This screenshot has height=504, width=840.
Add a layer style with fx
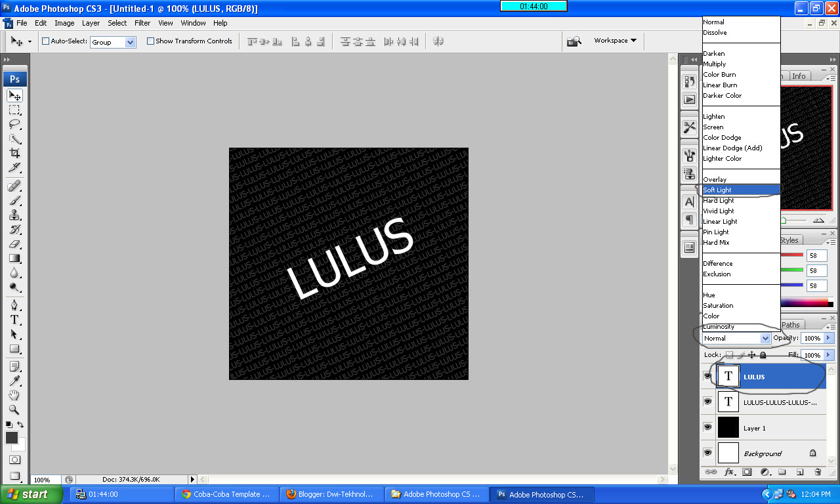point(729,472)
